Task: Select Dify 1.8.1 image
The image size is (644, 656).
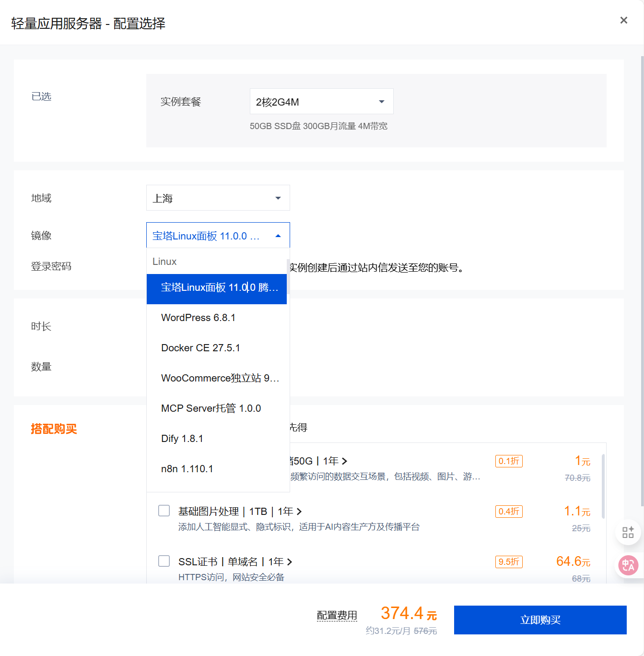Action: (x=182, y=439)
